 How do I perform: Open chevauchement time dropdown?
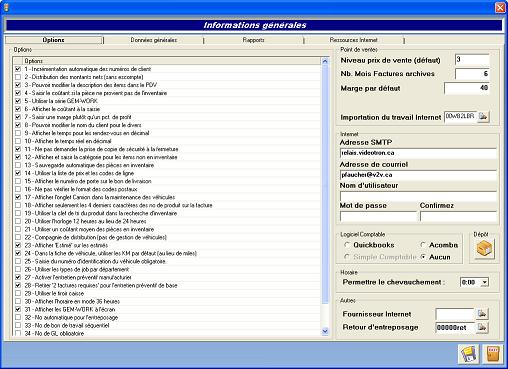485,282
